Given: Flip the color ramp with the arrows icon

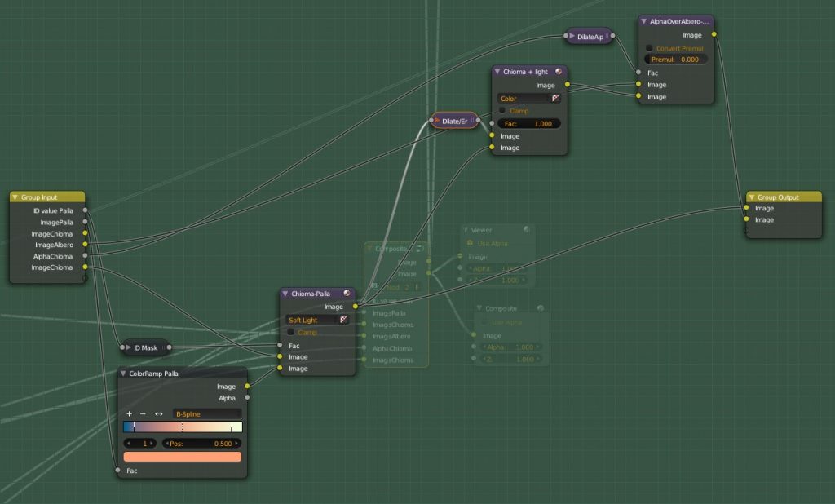Looking at the screenshot, I should pyautogui.click(x=159, y=414).
